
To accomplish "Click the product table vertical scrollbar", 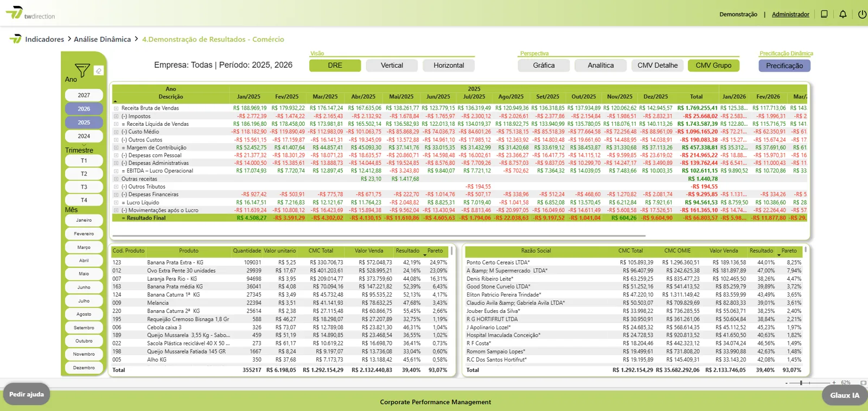I will [451, 251].
